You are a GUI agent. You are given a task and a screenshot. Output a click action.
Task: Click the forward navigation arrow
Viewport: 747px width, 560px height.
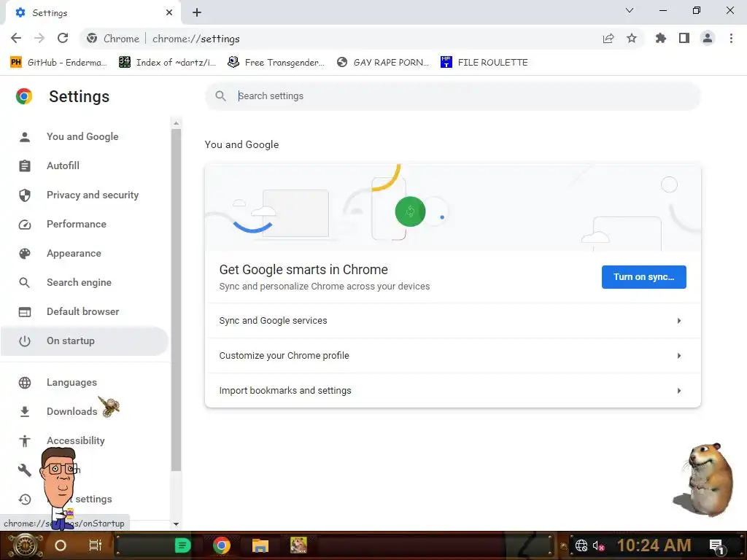39,38
